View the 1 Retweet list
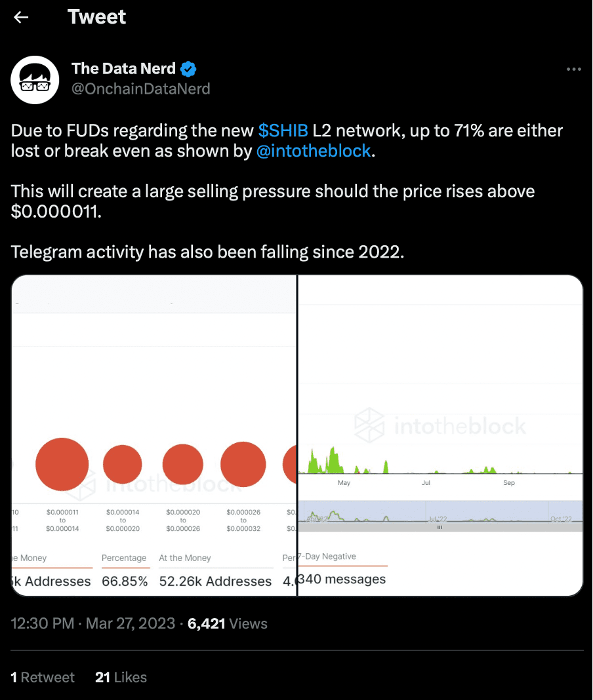This screenshot has width=593, height=700. click(43, 677)
